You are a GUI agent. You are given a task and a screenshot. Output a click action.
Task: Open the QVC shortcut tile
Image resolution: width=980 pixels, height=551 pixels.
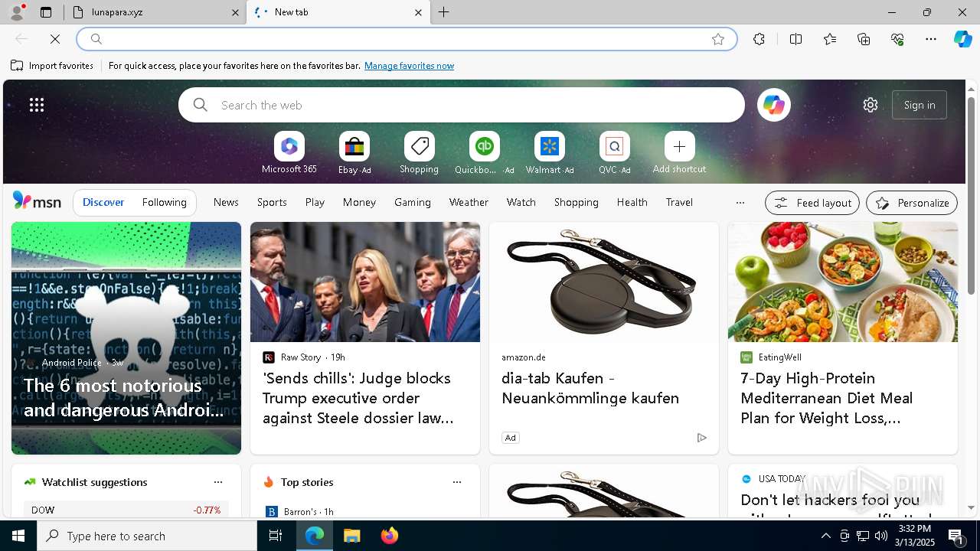click(614, 153)
